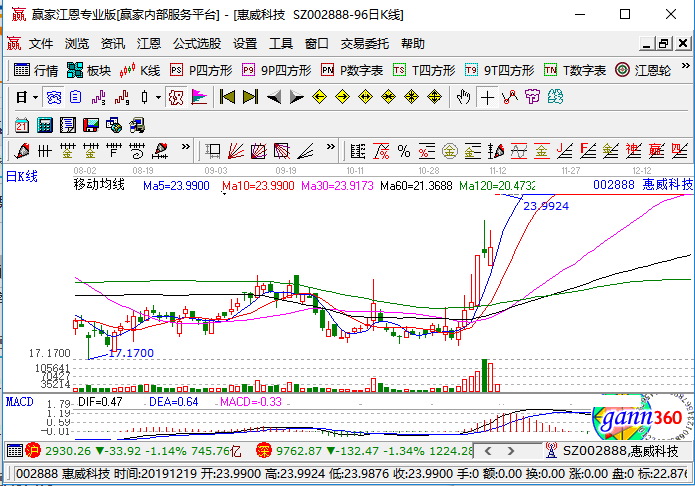Select the red polyline drawing tool
The height and width of the screenshot is (486, 695).
(x=510, y=97)
